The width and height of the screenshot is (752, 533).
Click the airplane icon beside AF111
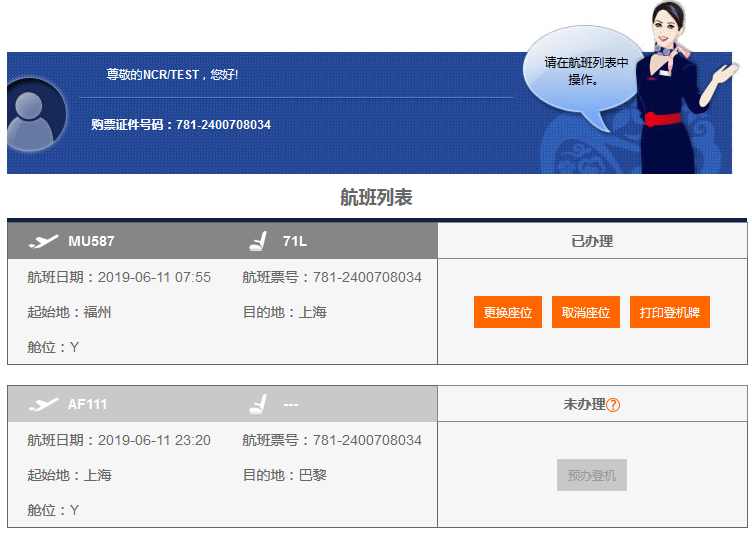[44, 405]
